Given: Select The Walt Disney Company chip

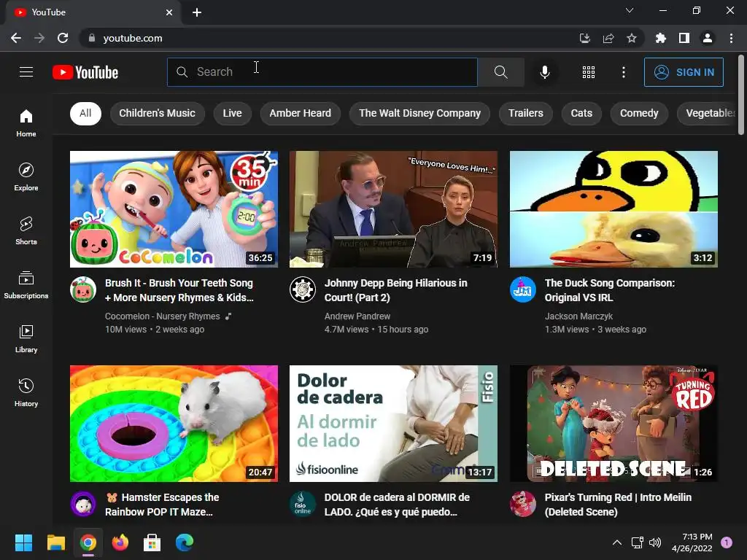Looking at the screenshot, I should point(419,113).
